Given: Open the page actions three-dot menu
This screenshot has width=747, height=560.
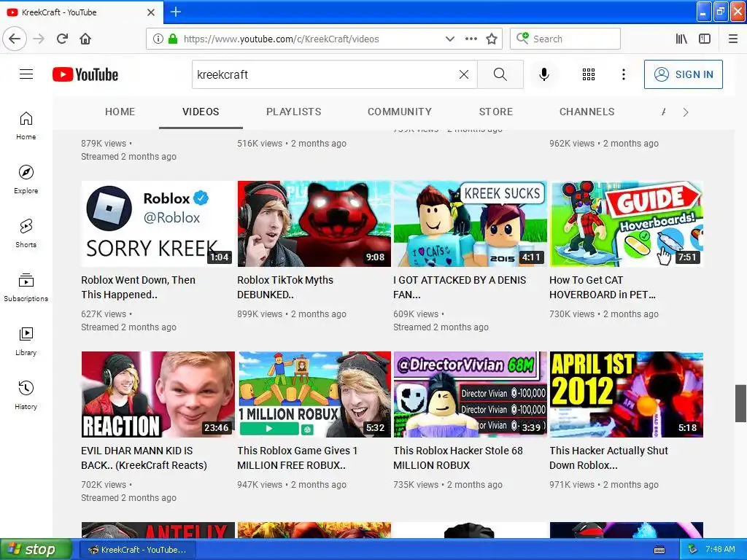Looking at the screenshot, I should click(471, 39).
